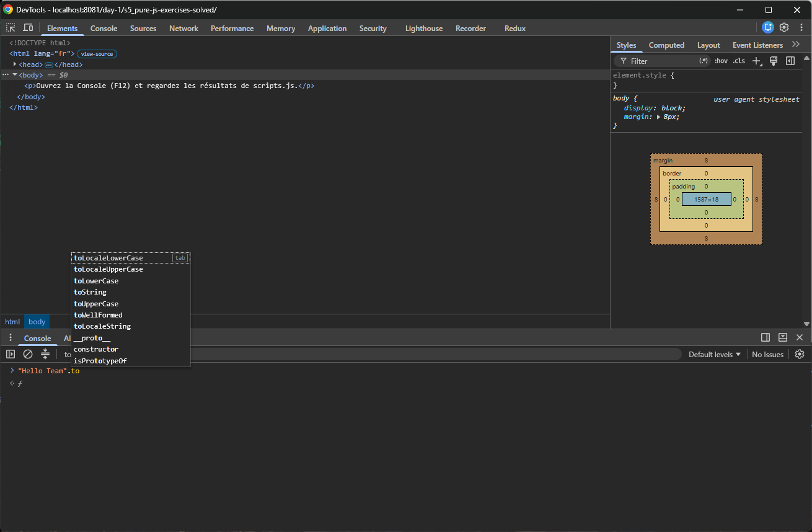Image resolution: width=812 pixels, height=532 pixels.
Task: Choose toLocaleUpperCase autocomplete suggestion
Action: coord(131,269)
